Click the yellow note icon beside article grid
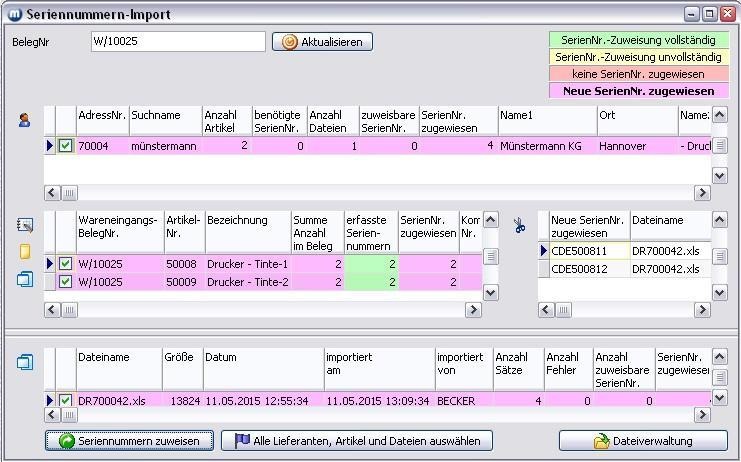 (25, 252)
